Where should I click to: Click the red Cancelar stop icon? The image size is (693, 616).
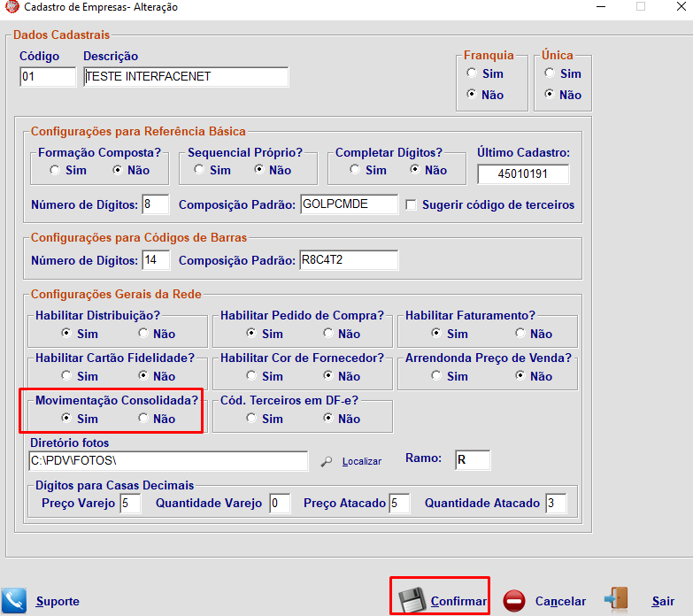point(514,601)
